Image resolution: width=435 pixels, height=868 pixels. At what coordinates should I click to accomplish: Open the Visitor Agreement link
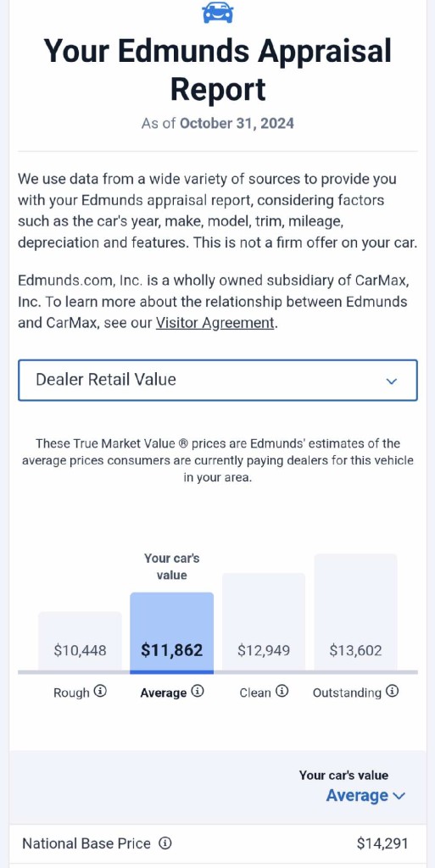click(x=215, y=323)
